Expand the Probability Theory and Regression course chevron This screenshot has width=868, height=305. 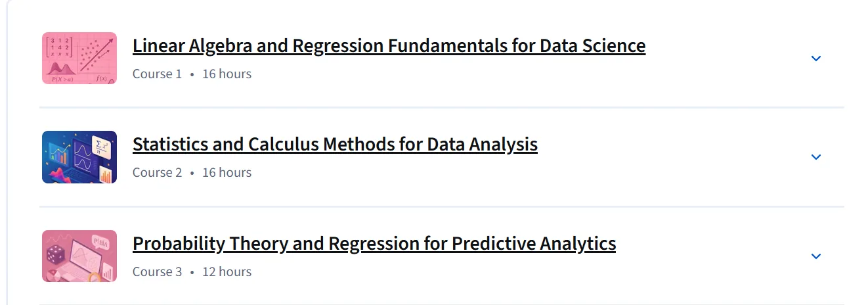pyautogui.click(x=816, y=256)
